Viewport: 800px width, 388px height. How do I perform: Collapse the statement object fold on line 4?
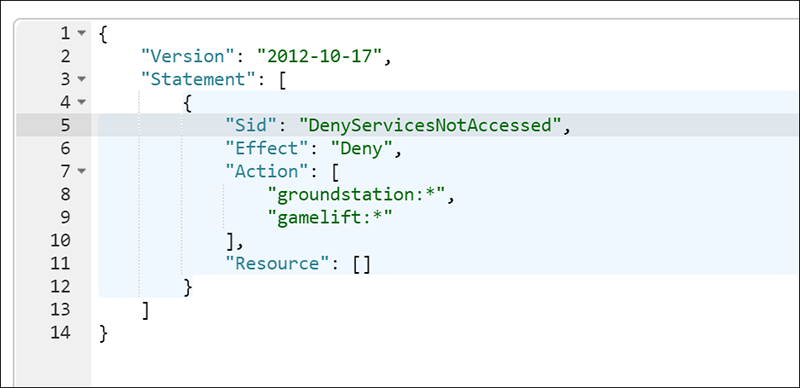coord(81,103)
